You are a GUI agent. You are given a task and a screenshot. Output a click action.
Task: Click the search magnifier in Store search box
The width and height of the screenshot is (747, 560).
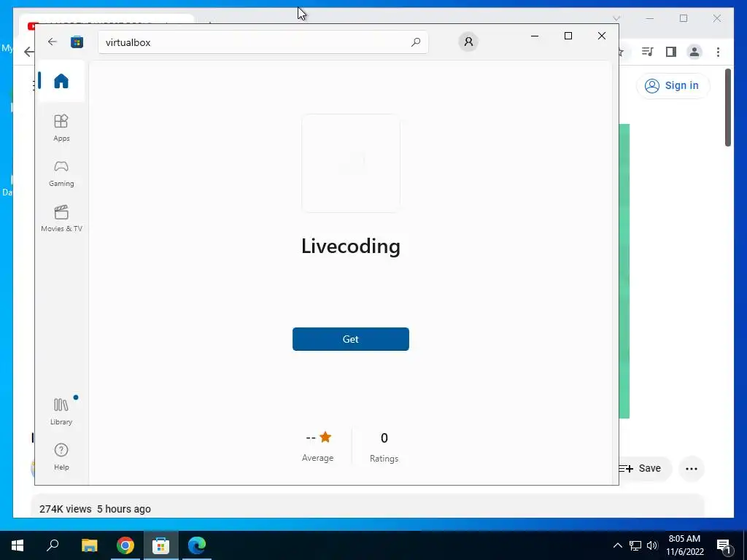point(415,42)
